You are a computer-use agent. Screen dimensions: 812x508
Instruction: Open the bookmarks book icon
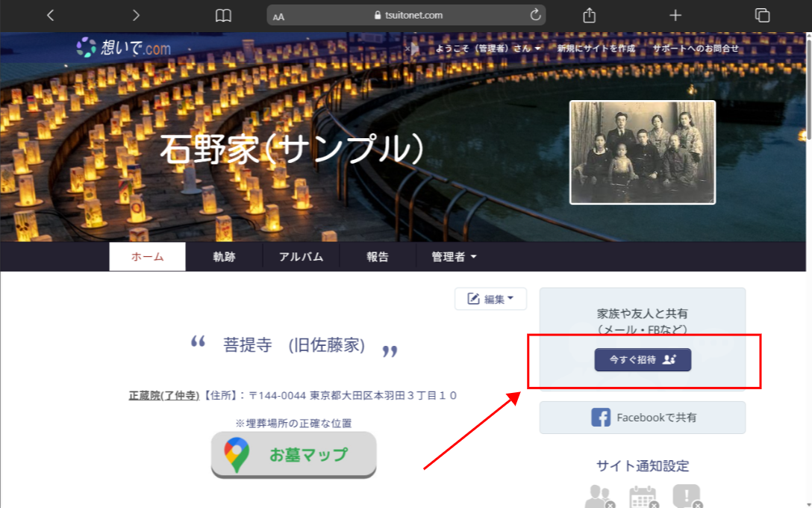(223, 16)
